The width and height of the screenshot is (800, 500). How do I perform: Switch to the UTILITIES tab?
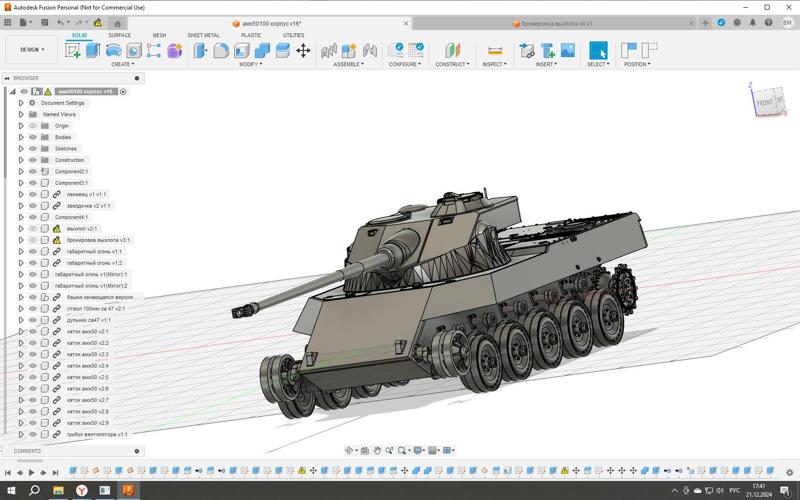tap(293, 35)
